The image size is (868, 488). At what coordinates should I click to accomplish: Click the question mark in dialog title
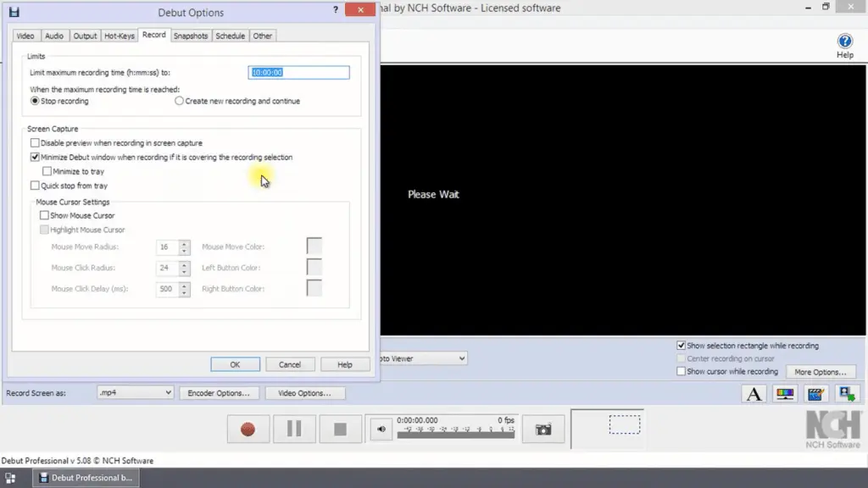(336, 10)
